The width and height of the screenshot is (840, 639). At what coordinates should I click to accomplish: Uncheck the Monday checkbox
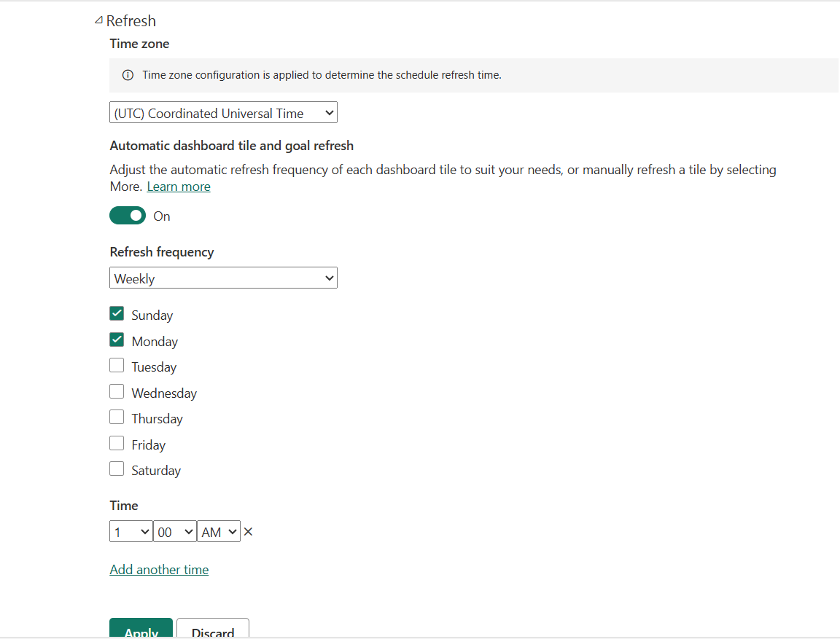[117, 340]
